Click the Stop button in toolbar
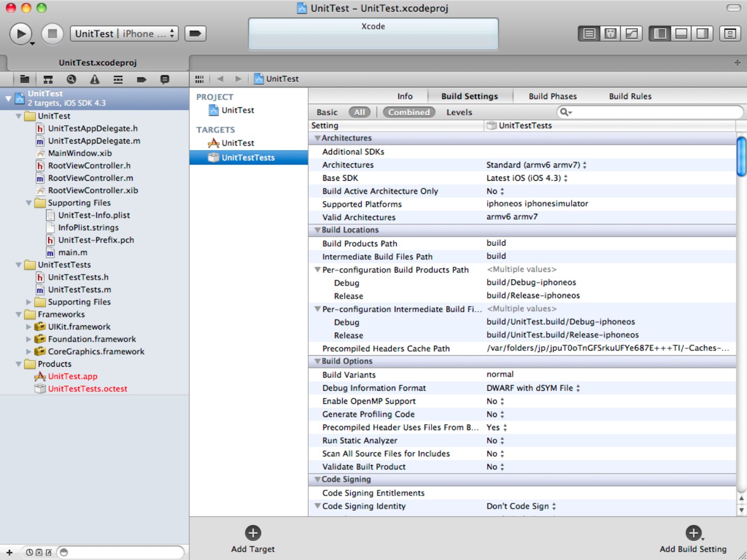This screenshot has height=560, width=747. [x=52, y=34]
